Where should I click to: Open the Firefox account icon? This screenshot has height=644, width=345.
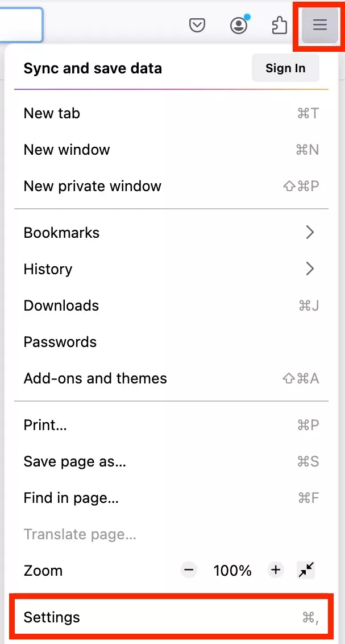(x=239, y=26)
